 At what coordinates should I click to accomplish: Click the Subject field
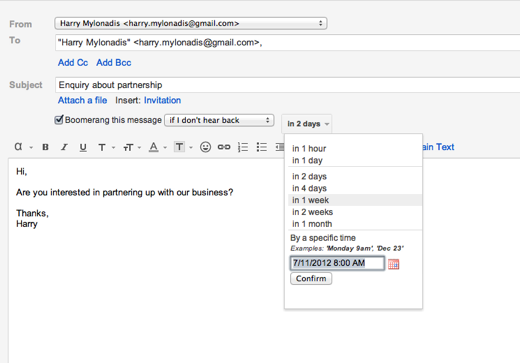(287, 85)
